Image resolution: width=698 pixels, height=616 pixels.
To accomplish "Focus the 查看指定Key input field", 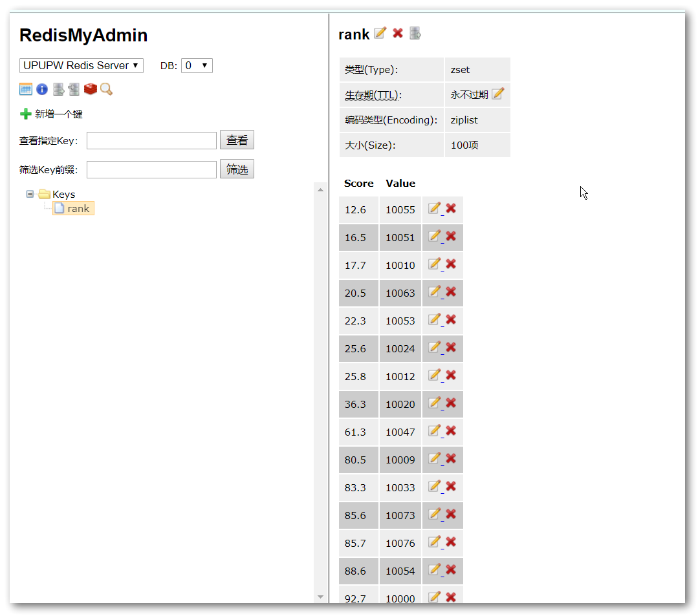I will pos(151,140).
